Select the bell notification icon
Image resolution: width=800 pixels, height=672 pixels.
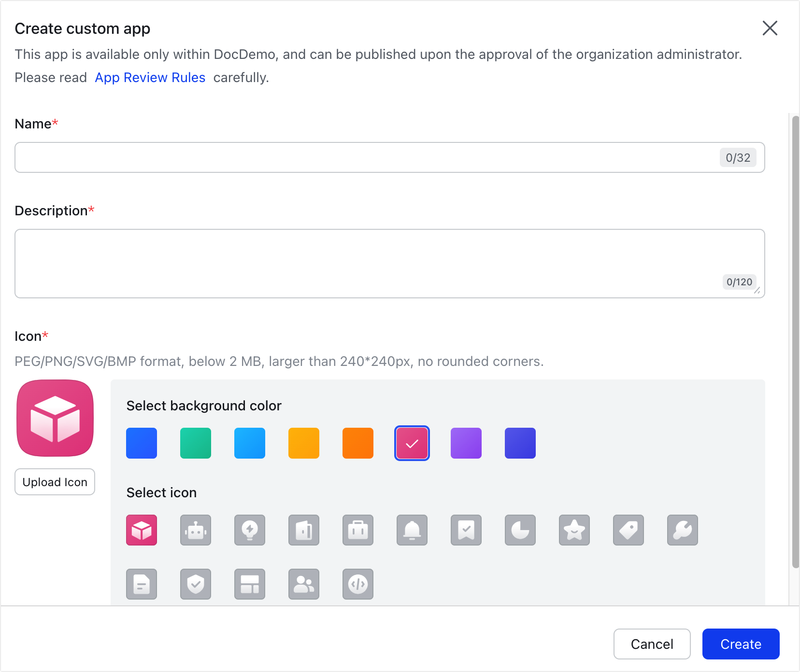point(412,530)
